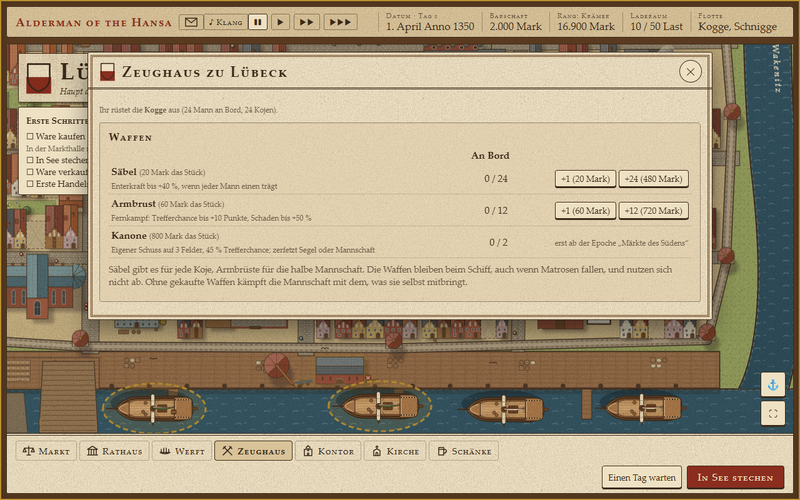The image size is (800, 500).
Task: Buy one Säbel for 20 Mark
Action: [585, 179]
